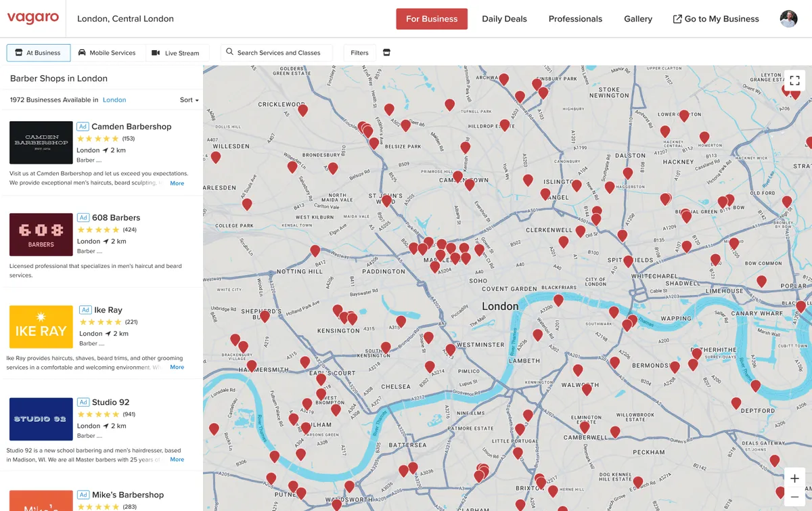Expand More on Camden Barbershop description
812x511 pixels.
[x=177, y=183]
